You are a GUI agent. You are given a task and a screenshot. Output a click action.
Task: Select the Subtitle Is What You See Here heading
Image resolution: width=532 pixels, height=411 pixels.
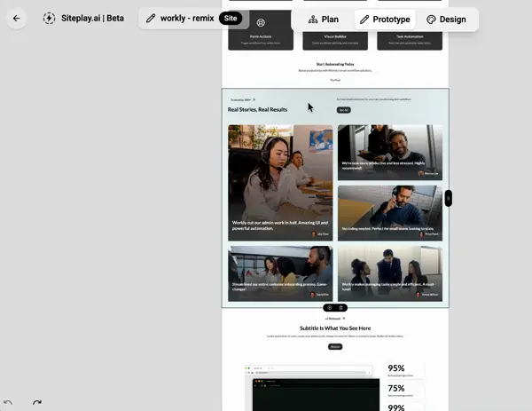pos(335,328)
